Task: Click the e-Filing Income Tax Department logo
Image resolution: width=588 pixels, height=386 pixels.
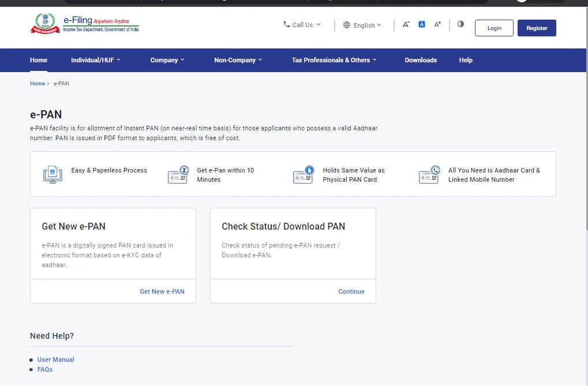Action: click(x=84, y=24)
